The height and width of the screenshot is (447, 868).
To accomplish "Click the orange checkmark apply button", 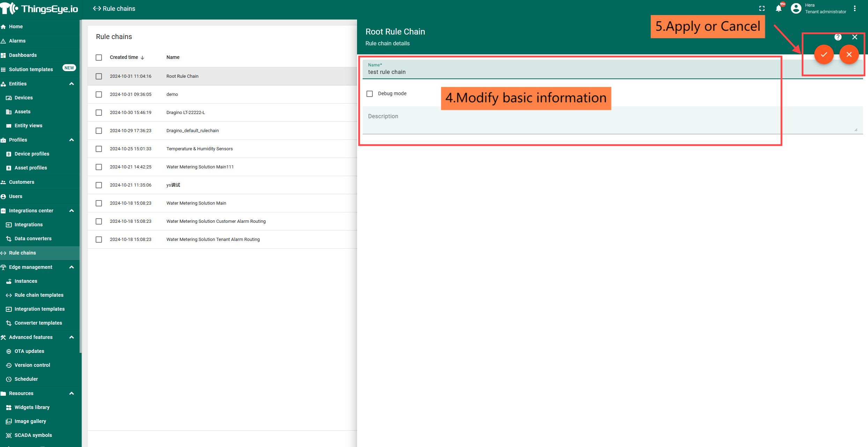I will (x=824, y=54).
